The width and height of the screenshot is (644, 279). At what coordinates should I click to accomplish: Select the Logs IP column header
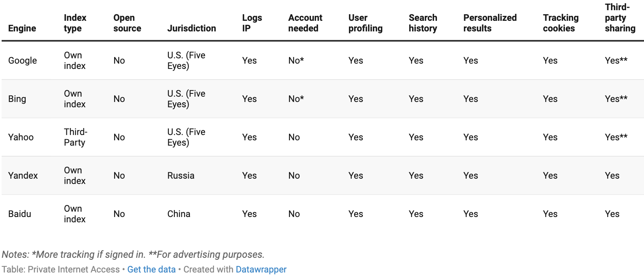[252, 23]
